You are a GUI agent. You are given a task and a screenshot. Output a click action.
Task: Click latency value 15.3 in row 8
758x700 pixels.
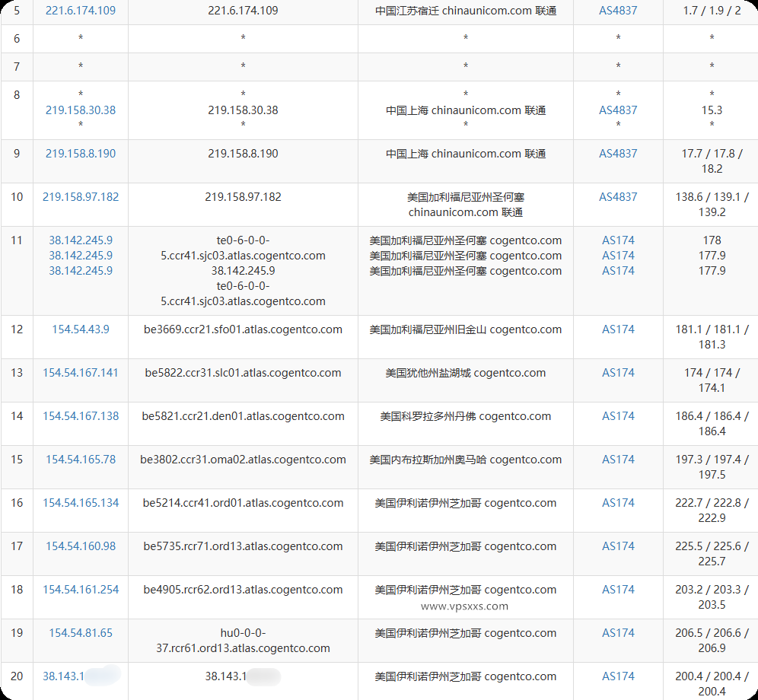pyautogui.click(x=712, y=110)
